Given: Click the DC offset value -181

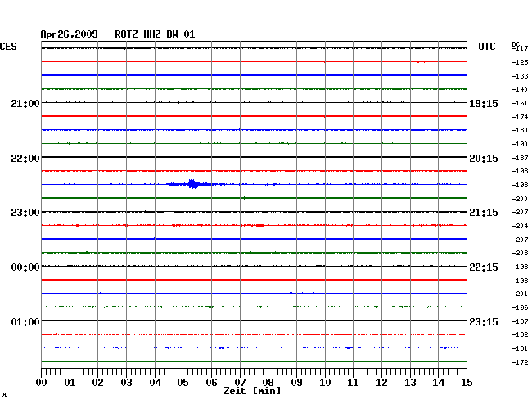Looking at the screenshot, I should (x=520, y=348).
